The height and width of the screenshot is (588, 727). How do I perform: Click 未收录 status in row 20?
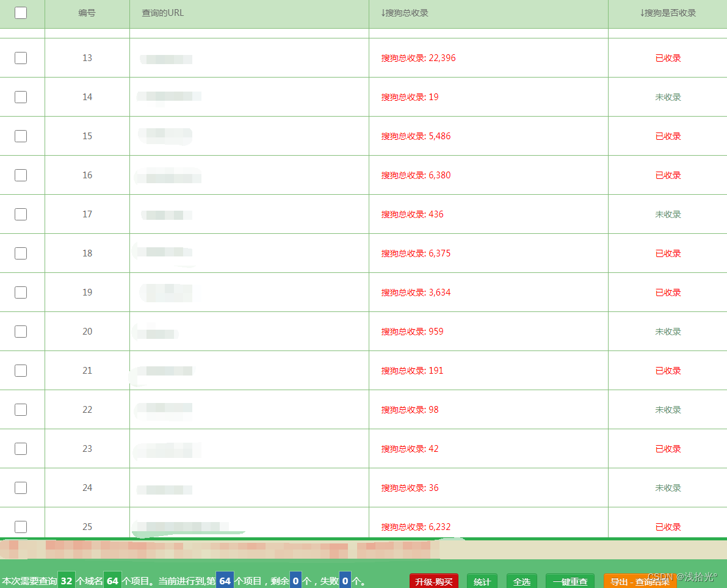coord(668,332)
